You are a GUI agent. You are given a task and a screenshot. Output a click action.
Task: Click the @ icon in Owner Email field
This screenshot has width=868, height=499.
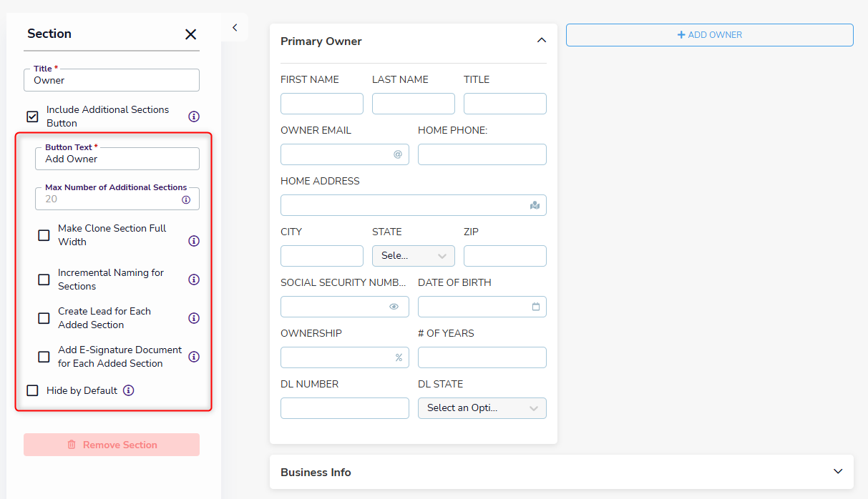click(398, 154)
